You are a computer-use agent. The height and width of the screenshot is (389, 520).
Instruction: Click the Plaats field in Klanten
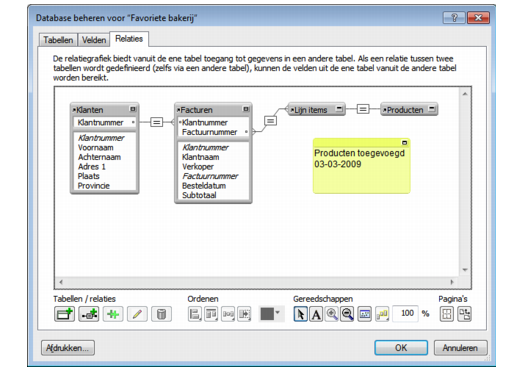click(x=89, y=176)
